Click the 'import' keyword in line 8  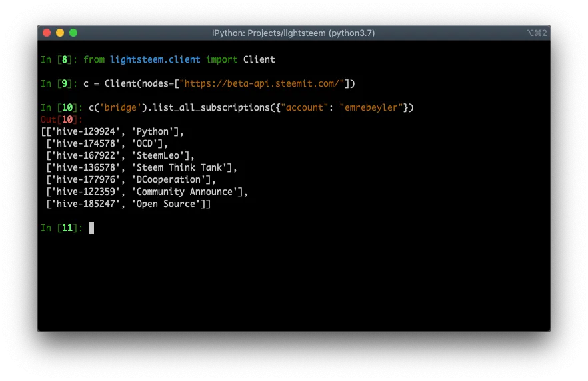coord(221,60)
